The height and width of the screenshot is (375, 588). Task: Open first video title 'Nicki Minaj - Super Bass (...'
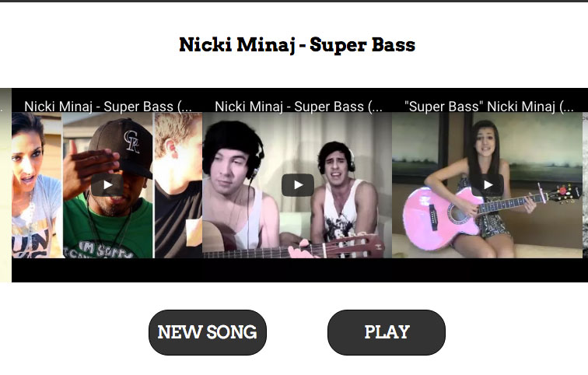(108, 107)
